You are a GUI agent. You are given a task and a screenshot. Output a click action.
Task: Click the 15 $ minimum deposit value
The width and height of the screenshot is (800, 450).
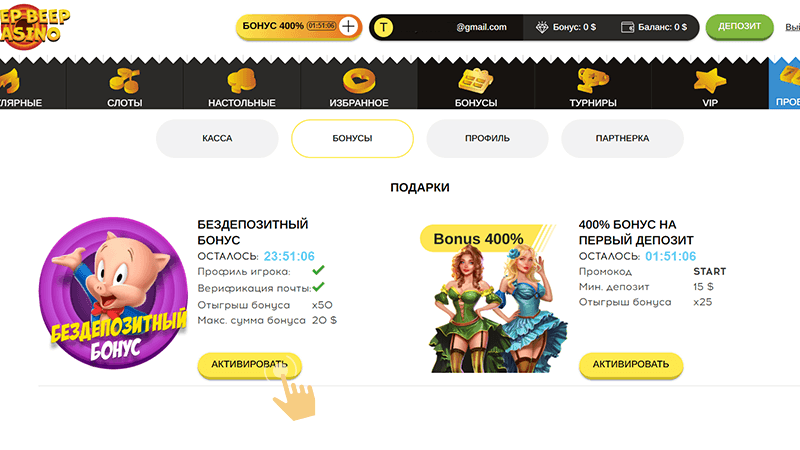point(703,287)
